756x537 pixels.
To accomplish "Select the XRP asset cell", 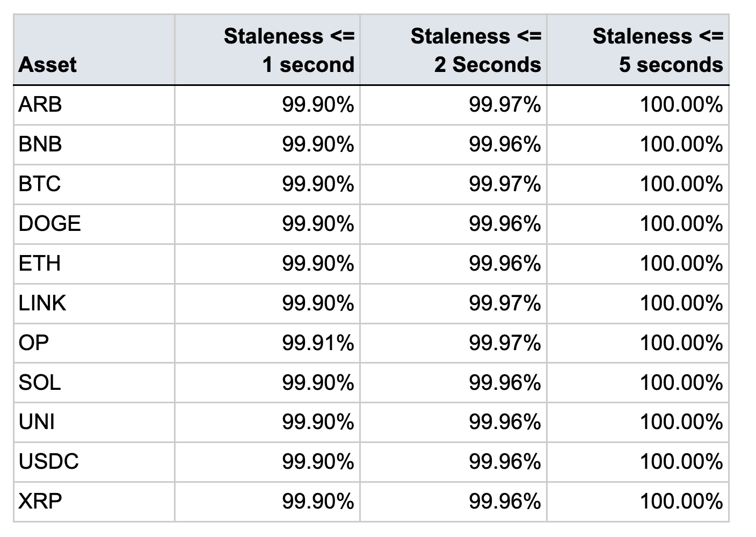I will (x=40, y=502).
